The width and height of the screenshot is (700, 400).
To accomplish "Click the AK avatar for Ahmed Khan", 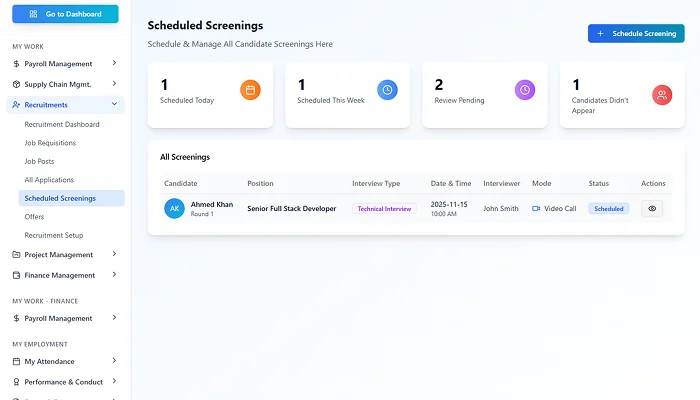I will [174, 209].
